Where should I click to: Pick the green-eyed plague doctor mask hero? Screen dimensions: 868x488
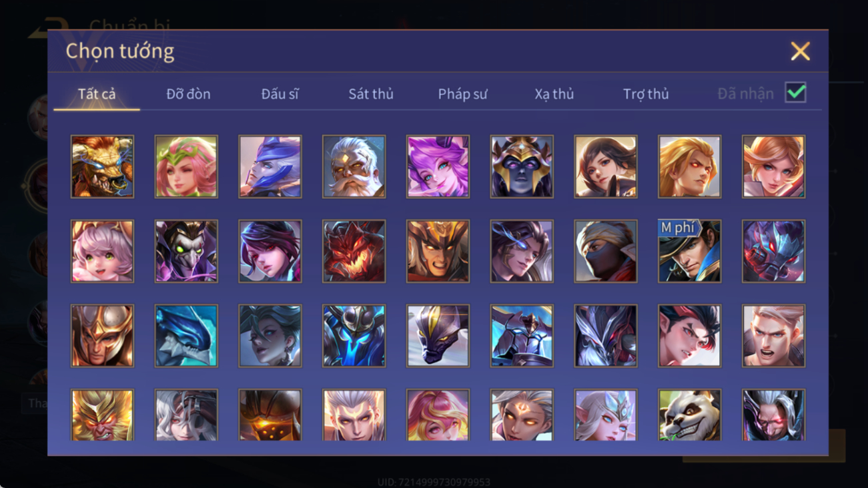tap(186, 251)
